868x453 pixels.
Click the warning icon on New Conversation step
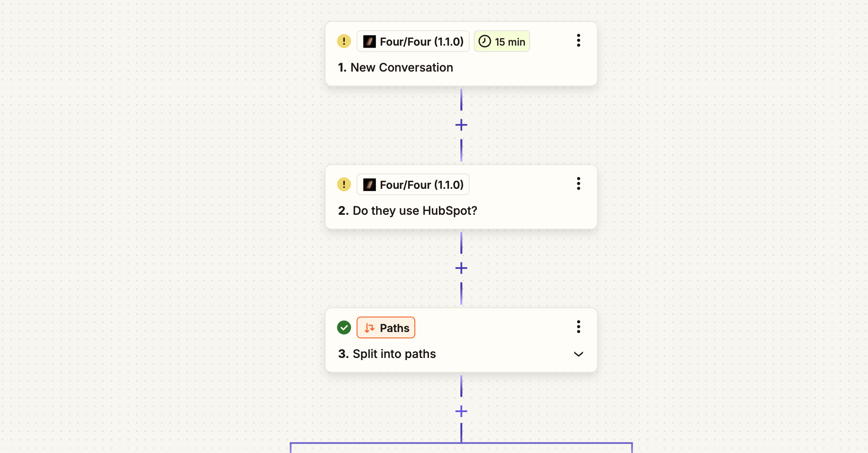(x=344, y=41)
